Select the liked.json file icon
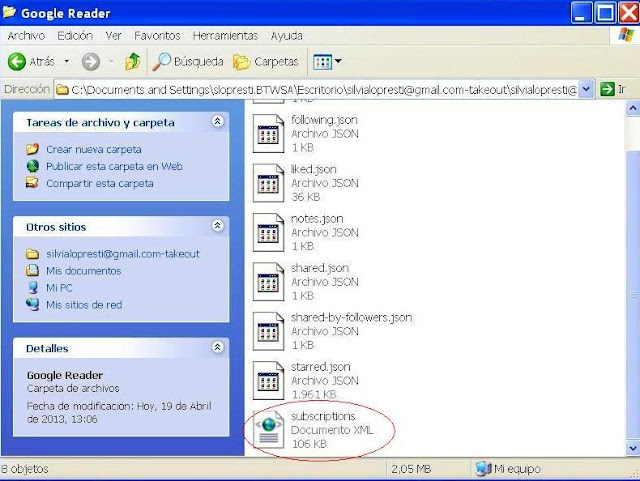This screenshot has height=481, width=640. click(x=268, y=183)
